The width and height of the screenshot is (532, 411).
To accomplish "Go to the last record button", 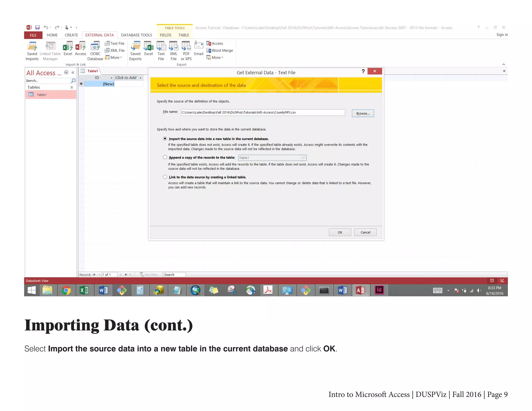I will point(126,275).
